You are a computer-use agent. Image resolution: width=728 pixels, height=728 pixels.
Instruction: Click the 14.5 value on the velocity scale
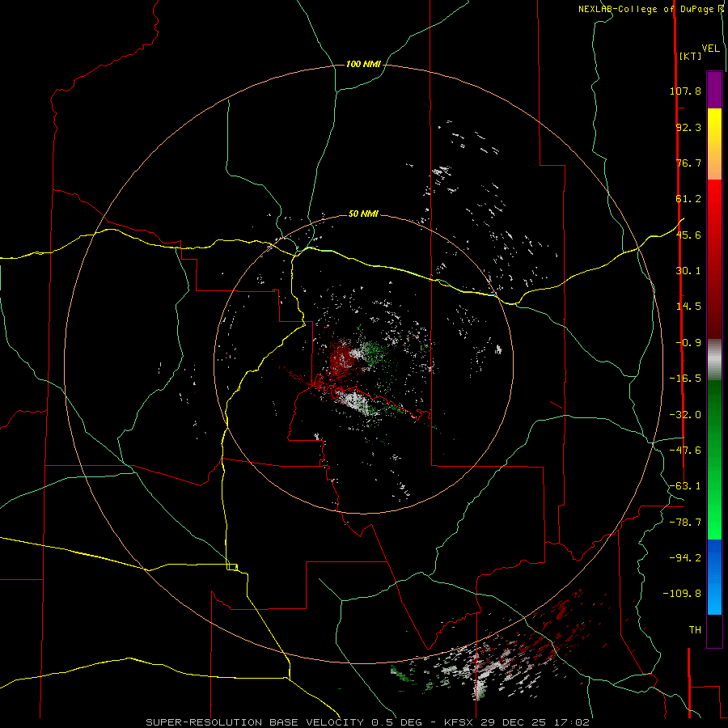point(688,307)
